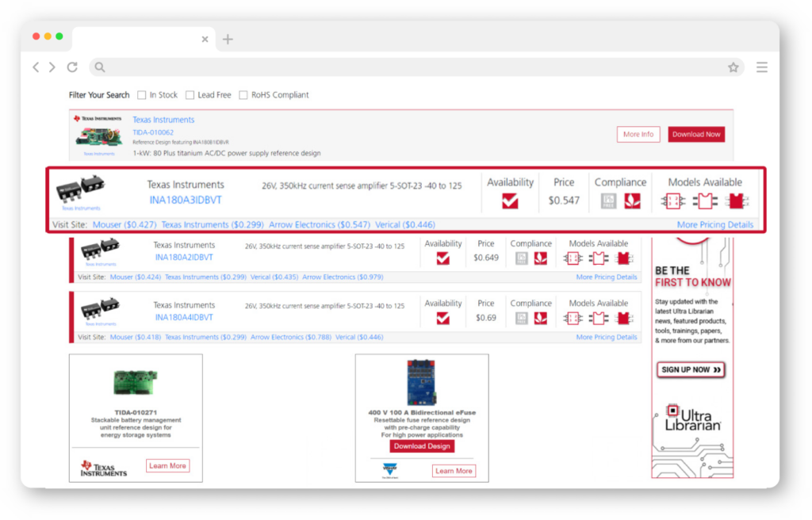Viewport: 812px width, 520px height.
Task: Click the 3D model icon for INA180A3IDBVT
Action: pos(737,201)
